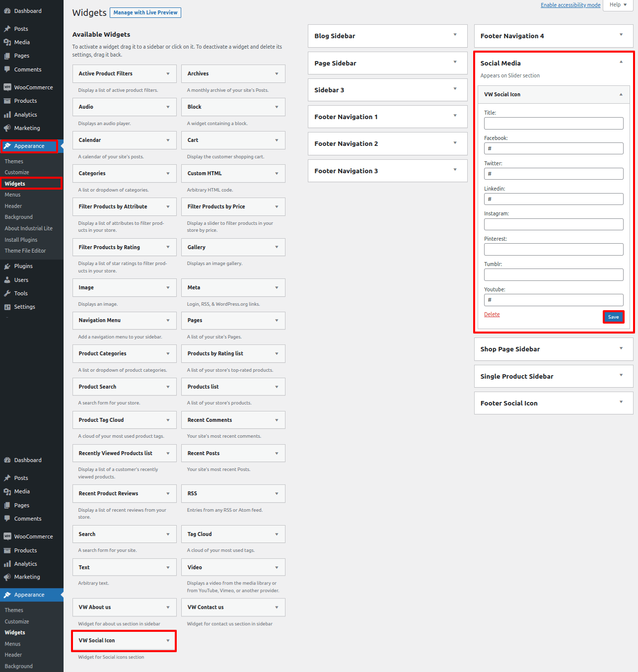The image size is (638, 672).
Task: Collapse the Social Media widget area
Action: point(621,62)
